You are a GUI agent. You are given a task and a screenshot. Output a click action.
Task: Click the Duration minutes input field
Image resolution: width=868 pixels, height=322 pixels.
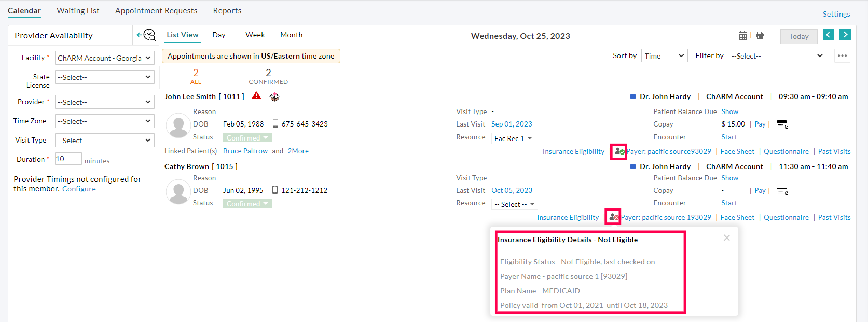click(68, 159)
